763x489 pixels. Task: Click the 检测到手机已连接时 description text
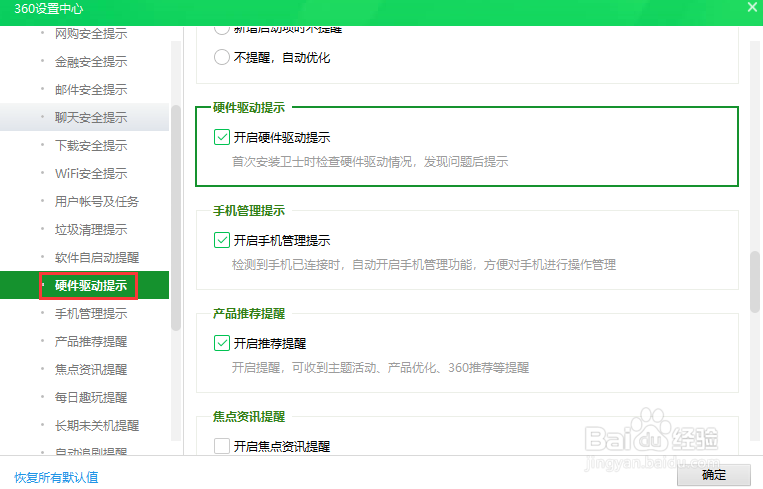424,265
